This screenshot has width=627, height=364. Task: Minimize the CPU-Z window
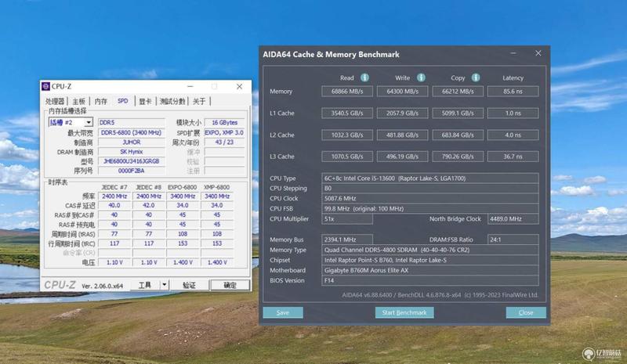190,86
